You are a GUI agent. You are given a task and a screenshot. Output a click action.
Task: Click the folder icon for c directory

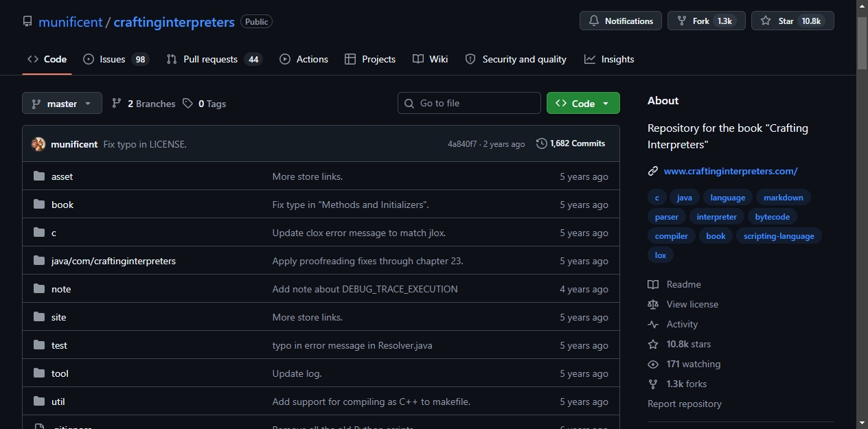coord(39,233)
